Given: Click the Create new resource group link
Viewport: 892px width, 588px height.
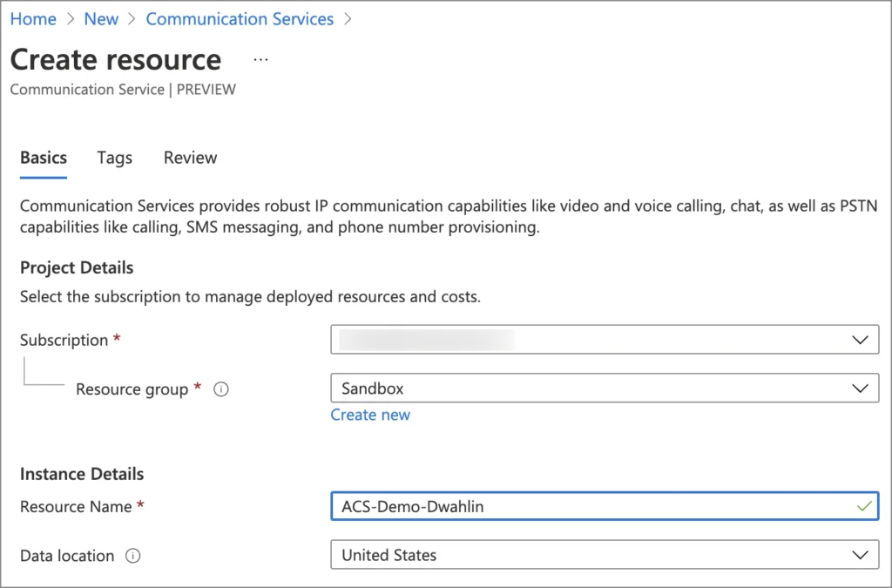Looking at the screenshot, I should (370, 415).
